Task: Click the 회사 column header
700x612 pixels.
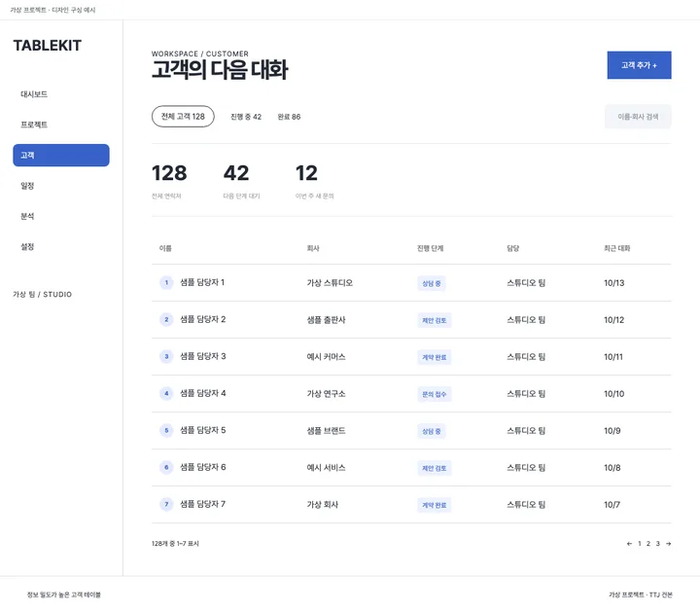Action: coord(313,248)
